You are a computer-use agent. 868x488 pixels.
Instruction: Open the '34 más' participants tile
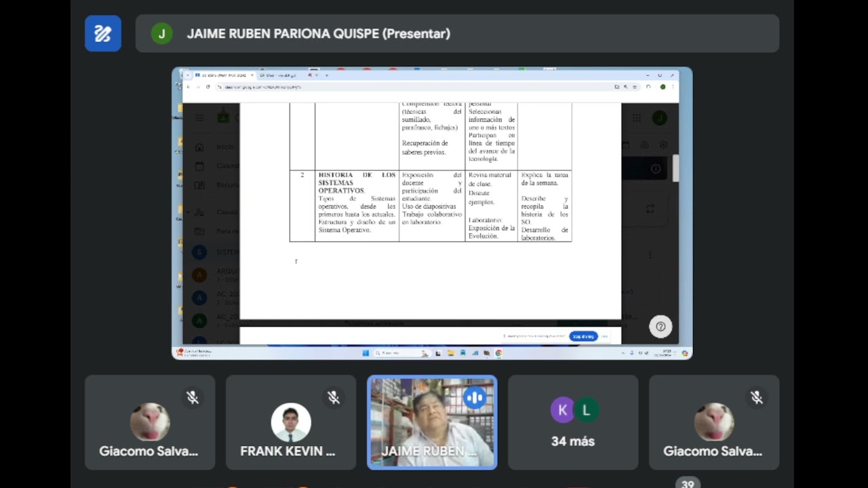coord(573,422)
